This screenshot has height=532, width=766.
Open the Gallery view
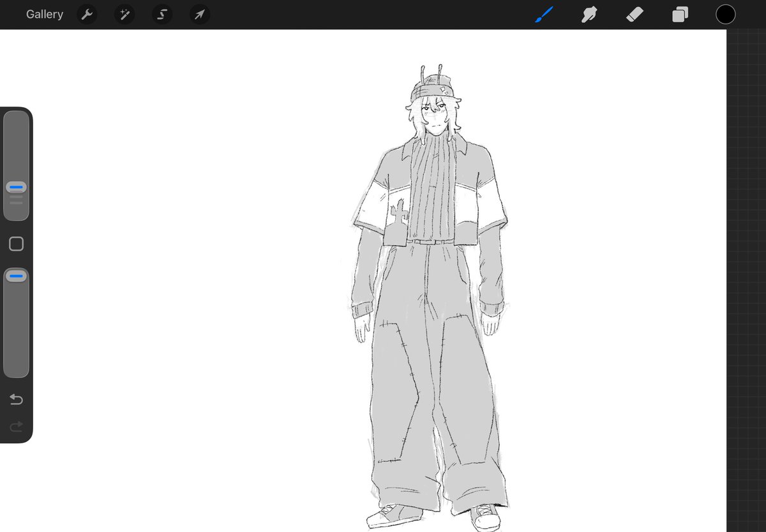(45, 14)
